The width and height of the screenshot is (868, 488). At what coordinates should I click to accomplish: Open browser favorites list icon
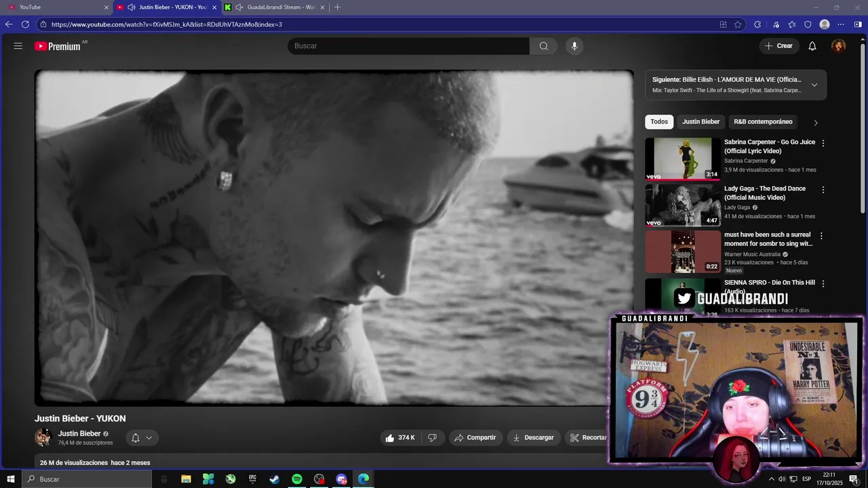tap(792, 24)
